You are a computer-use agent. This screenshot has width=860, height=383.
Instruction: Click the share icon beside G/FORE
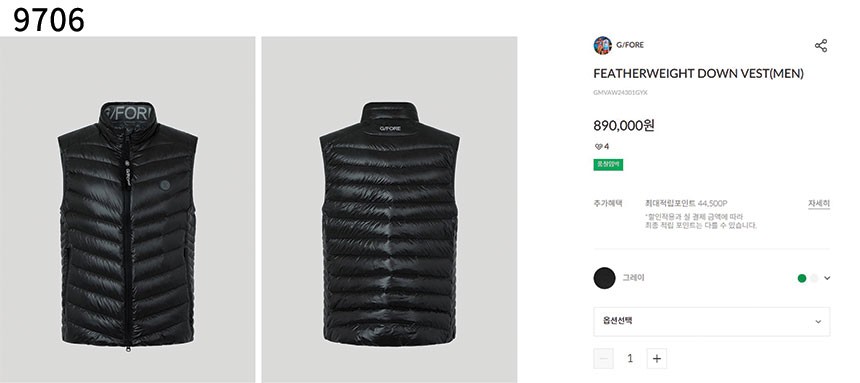(821, 46)
